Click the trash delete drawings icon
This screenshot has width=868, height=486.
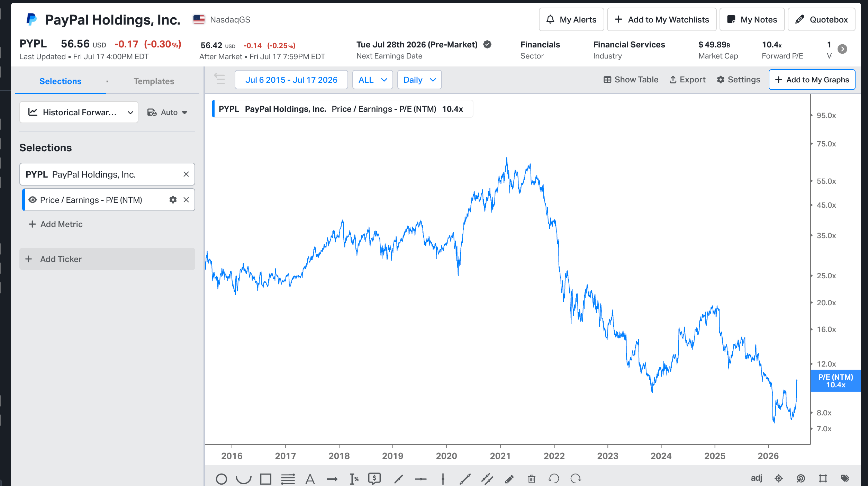(x=532, y=479)
